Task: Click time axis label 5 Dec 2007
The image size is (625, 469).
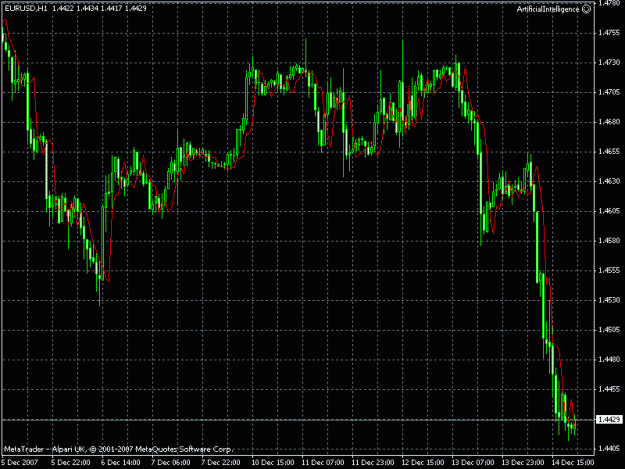Action: pos(20,463)
